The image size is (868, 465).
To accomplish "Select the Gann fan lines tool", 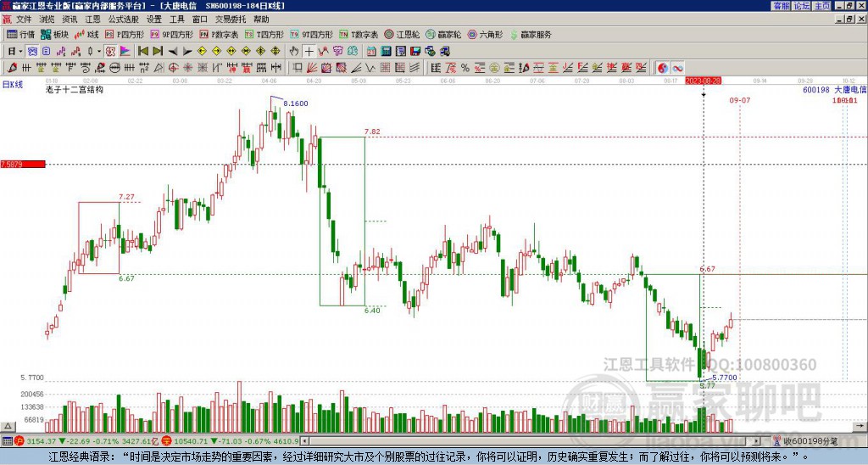I will click(x=312, y=68).
